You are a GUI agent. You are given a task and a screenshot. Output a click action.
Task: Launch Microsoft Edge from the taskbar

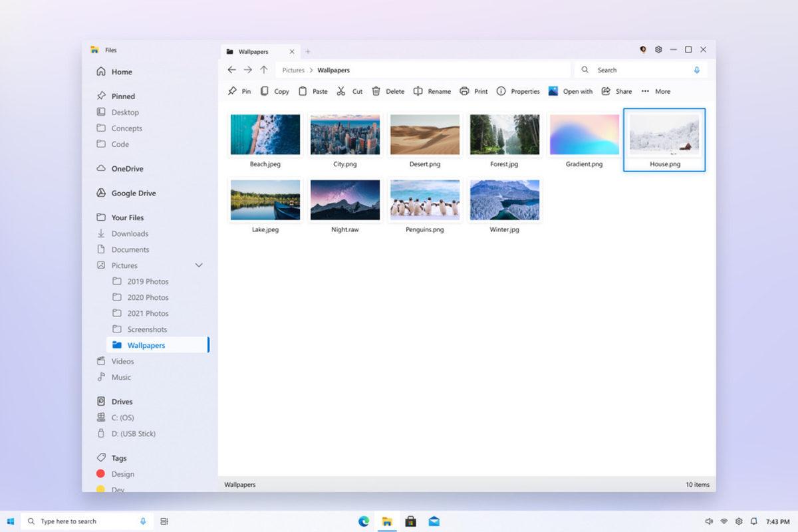tap(363, 521)
